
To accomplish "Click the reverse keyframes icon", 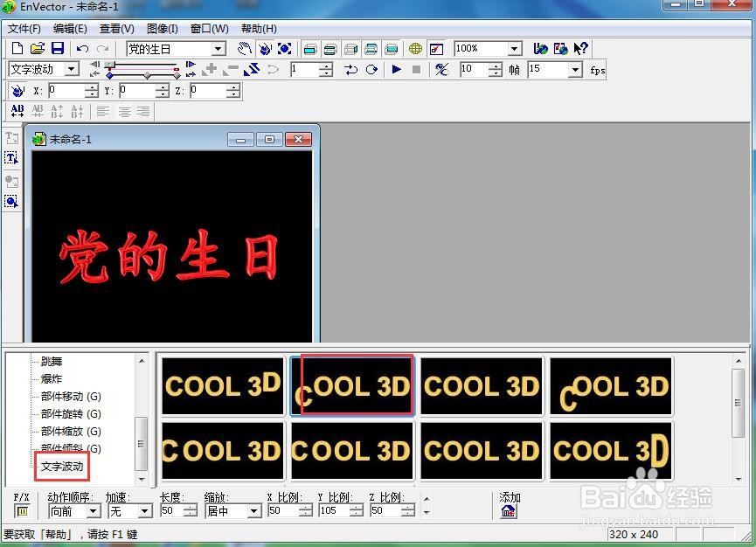I will 252,69.
